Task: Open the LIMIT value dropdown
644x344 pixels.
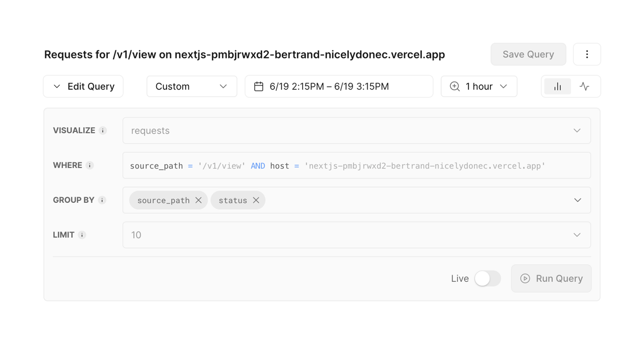Action: (577, 235)
